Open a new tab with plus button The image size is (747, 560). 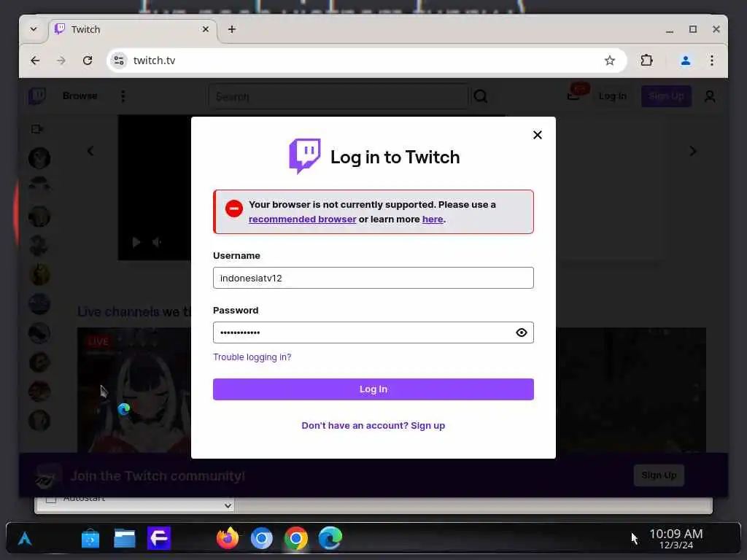point(231,29)
